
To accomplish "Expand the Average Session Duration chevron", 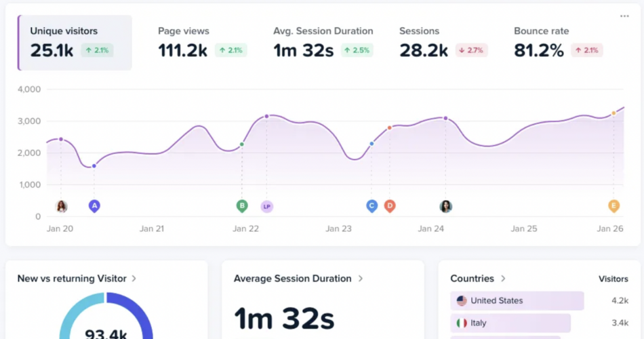I will [x=360, y=278].
